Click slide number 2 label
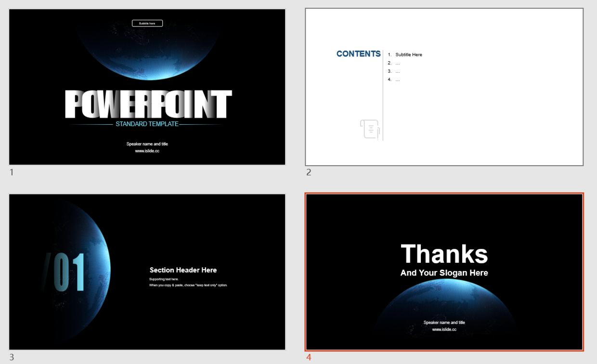Screen dimensions: 597x364 [x=309, y=172]
